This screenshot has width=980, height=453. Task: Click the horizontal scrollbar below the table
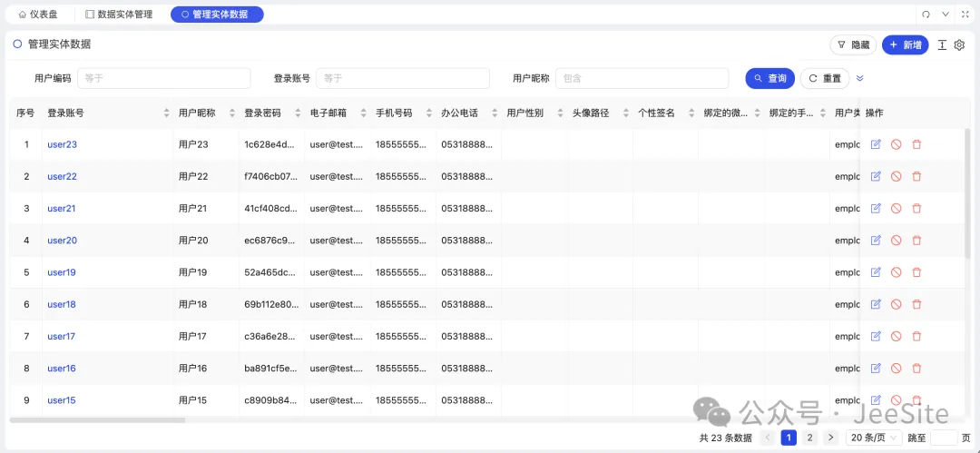(x=97, y=420)
